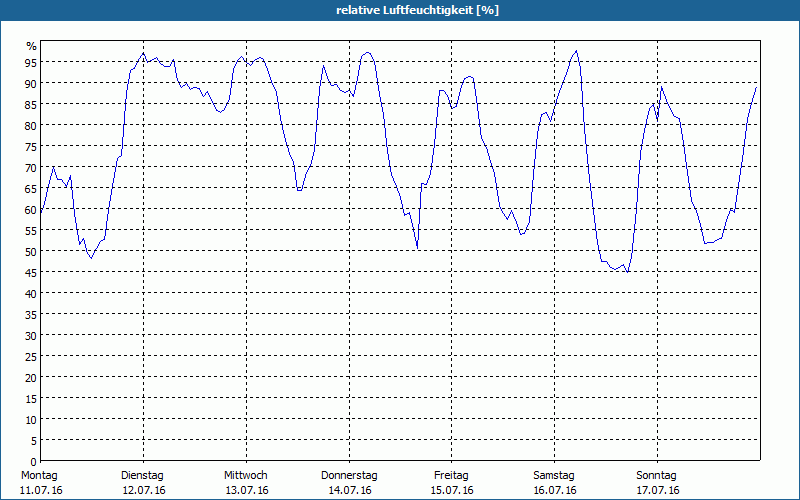This screenshot has height=500, width=800.
Task: Click the 25 y-axis value
Action: click(x=31, y=357)
